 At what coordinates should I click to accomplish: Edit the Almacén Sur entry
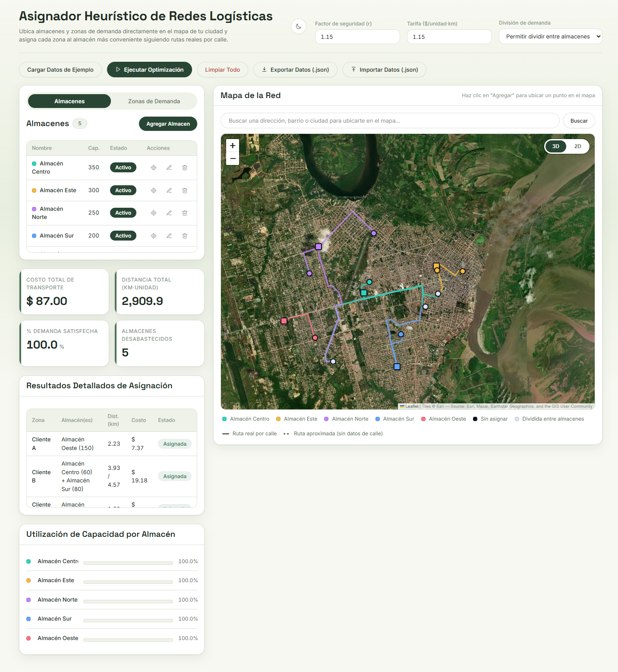coord(169,236)
